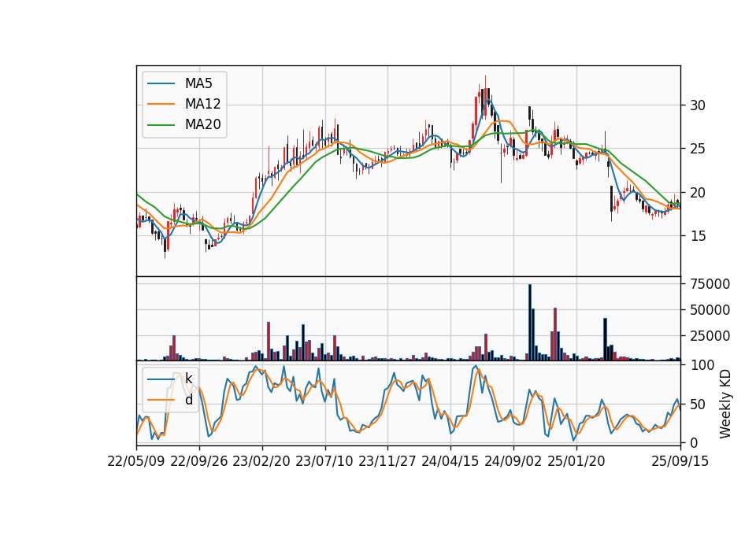The height and width of the screenshot is (543, 756).
Task: Click the volume axis value 75000
Action: [710, 284]
